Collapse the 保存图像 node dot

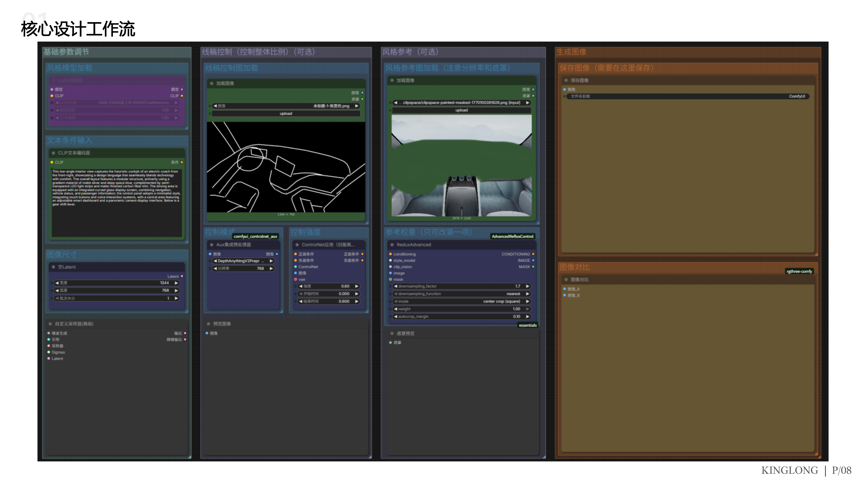coord(566,80)
